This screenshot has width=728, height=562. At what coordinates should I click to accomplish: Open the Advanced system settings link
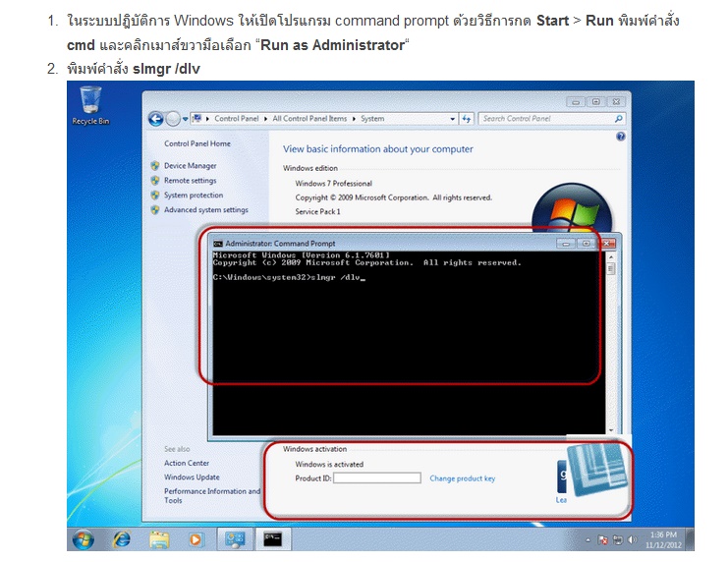(x=206, y=210)
